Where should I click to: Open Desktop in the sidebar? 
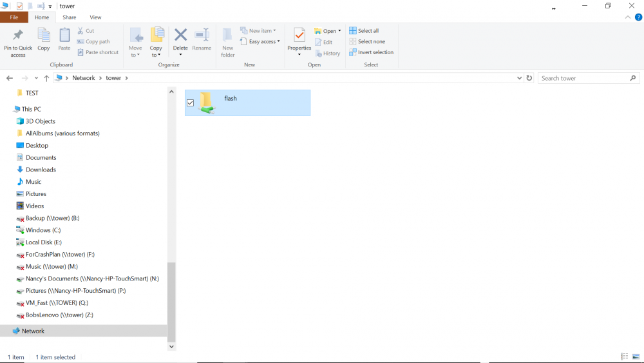37,146
